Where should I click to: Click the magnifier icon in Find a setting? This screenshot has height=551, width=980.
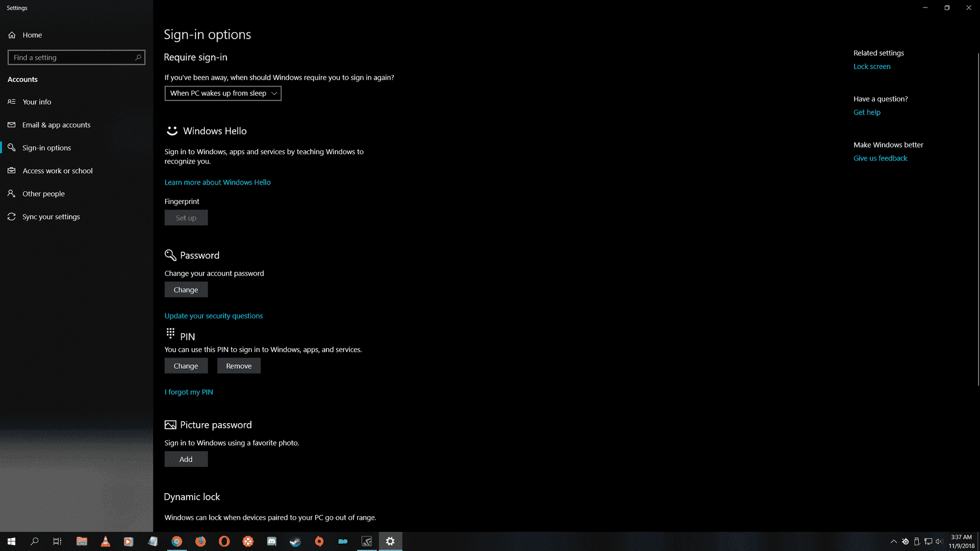(x=138, y=57)
